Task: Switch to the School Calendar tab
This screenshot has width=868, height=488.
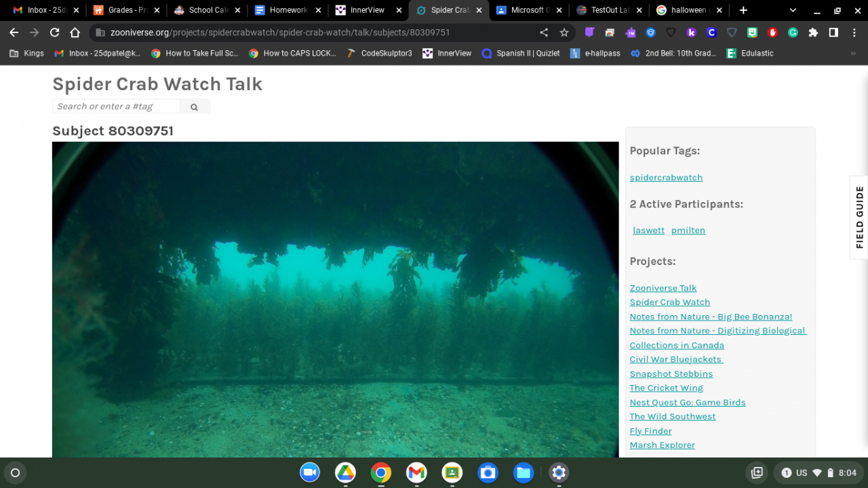Action: 207,10
